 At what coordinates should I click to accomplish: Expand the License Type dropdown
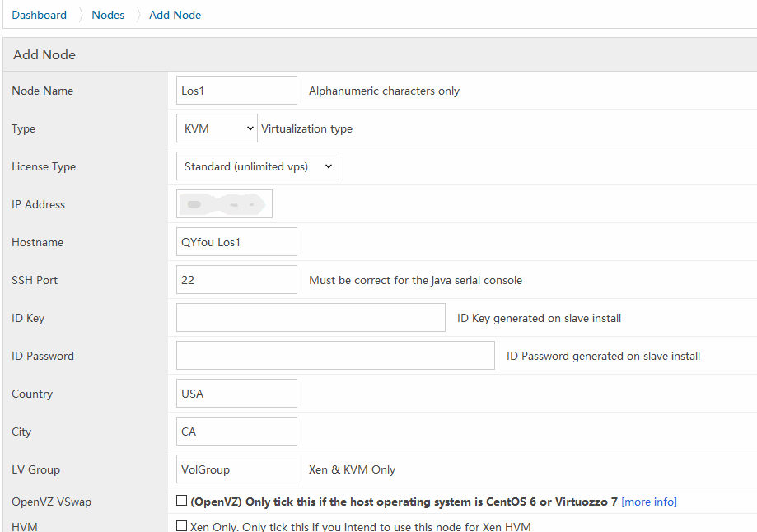257,166
